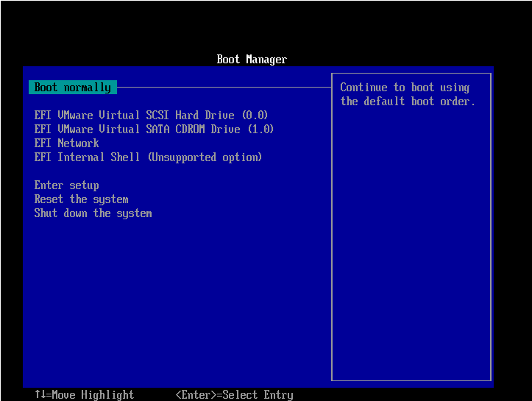This screenshot has height=401, width=532.
Task: Click the Boot Manager title
Action: (x=252, y=60)
